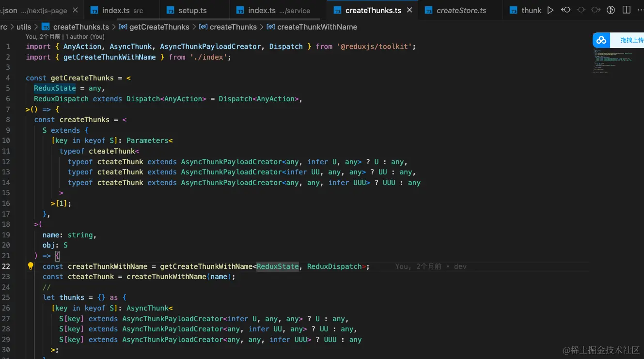Run the code with the play icon
The width and height of the screenshot is (644, 359).
click(x=550, y=10)
